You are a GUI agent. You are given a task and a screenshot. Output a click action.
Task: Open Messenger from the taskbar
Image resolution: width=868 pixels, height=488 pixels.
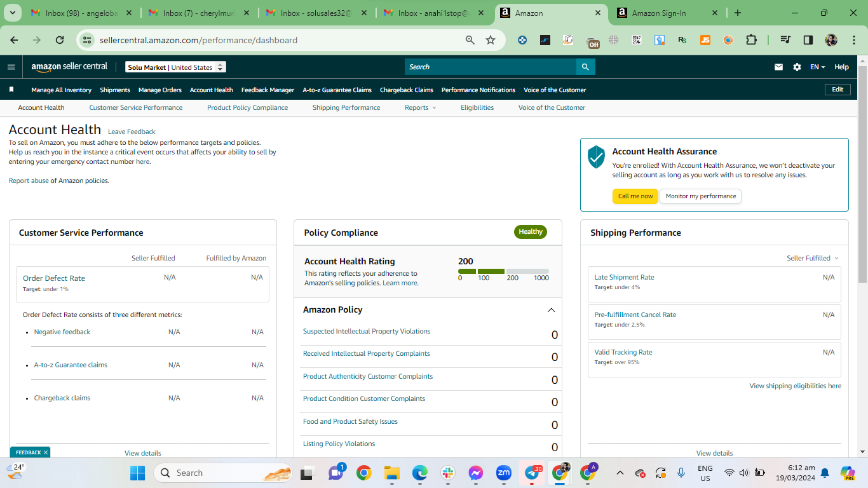click(x=475, y=473)
